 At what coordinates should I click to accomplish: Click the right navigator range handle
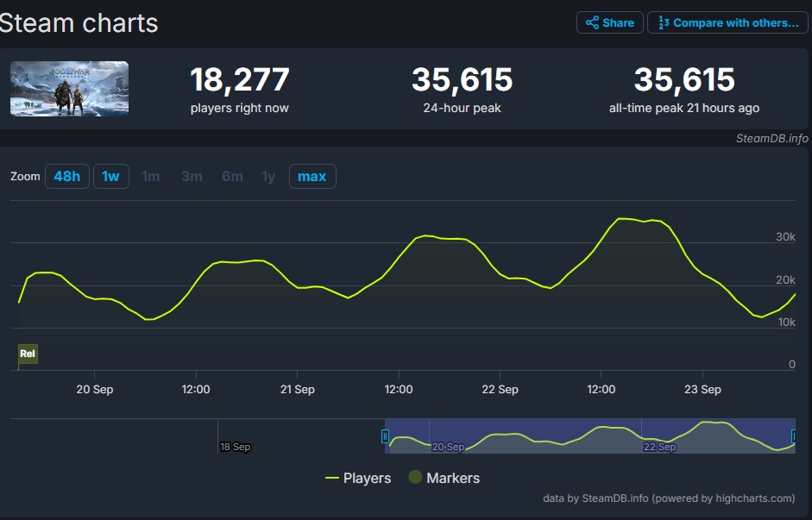795,436
